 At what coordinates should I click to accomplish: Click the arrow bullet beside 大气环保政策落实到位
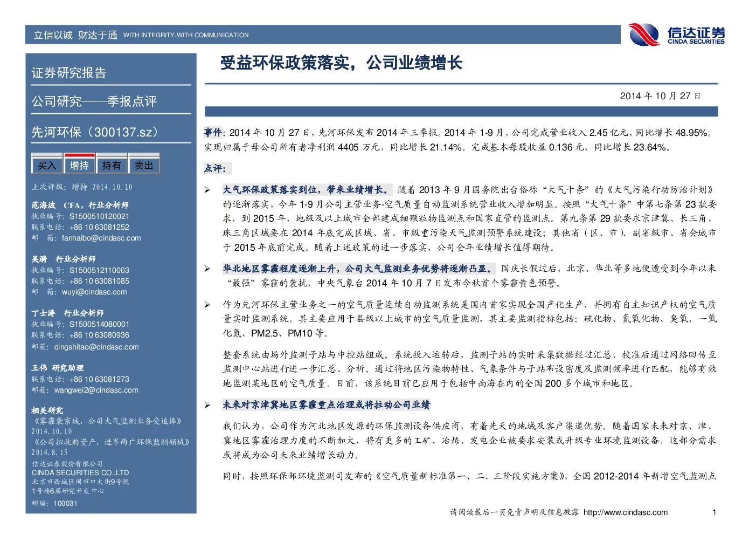click(x=207, y=190)
